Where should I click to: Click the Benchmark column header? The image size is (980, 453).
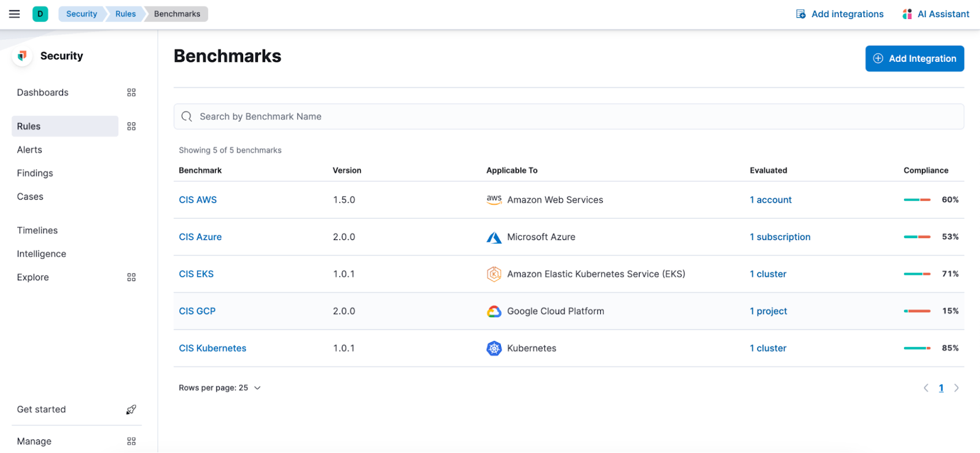pyautogui.click(x=200, y=170)
